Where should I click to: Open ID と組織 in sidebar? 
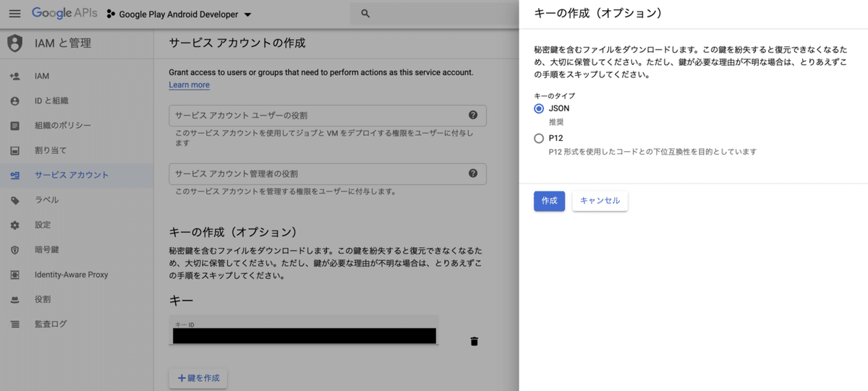pos(77,101)
